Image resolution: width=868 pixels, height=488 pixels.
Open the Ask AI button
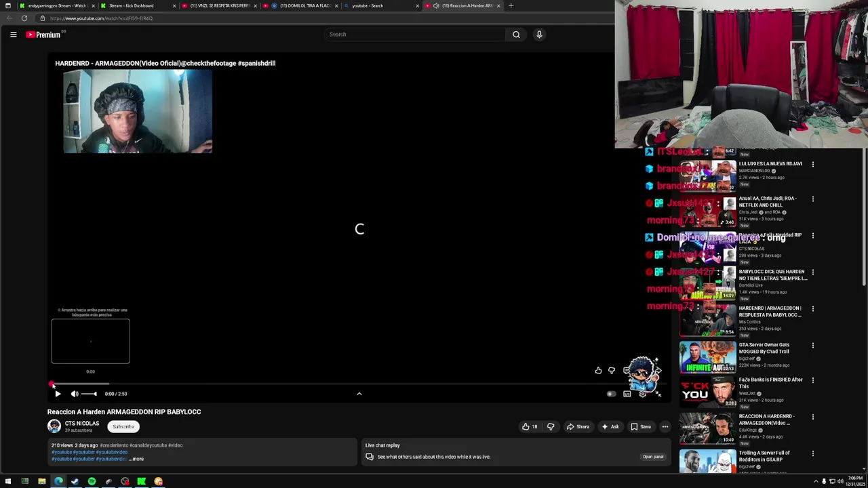click(x=610, y=427)
